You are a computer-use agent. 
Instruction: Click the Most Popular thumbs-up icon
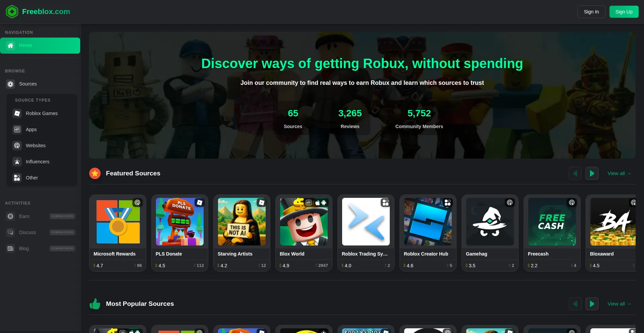95,304
